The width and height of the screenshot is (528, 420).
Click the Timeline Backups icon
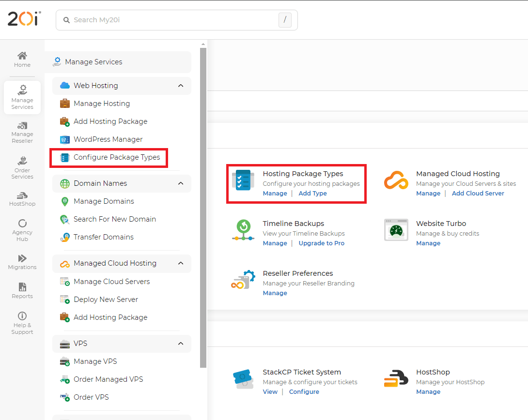[243, 230]
